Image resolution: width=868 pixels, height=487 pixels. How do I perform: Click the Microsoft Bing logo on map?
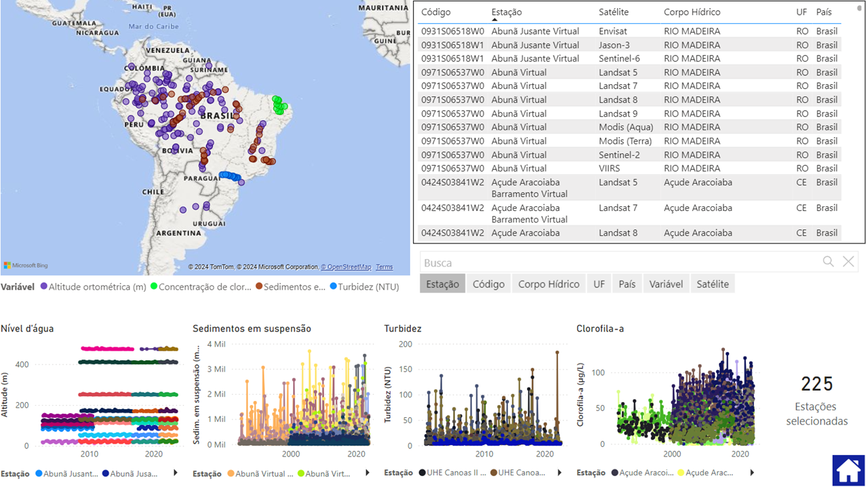(26, 266)
